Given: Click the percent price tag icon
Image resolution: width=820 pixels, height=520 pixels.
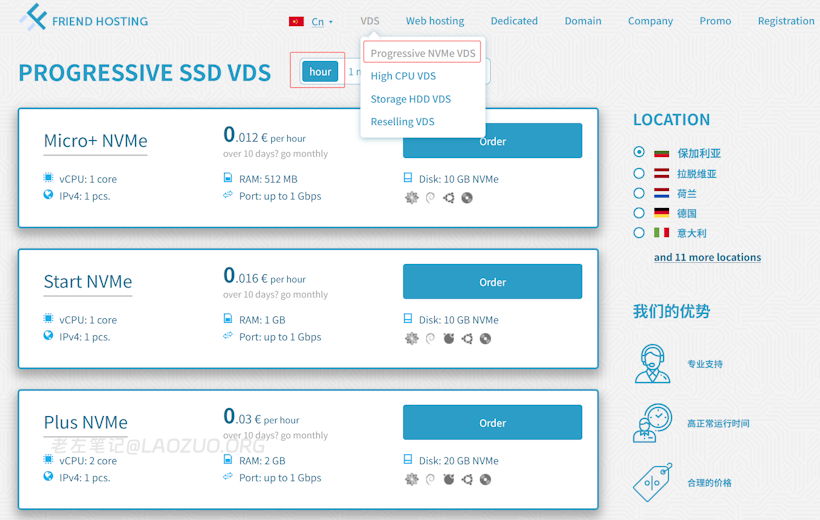Looking at the screenshot, I should click(652, 482).
